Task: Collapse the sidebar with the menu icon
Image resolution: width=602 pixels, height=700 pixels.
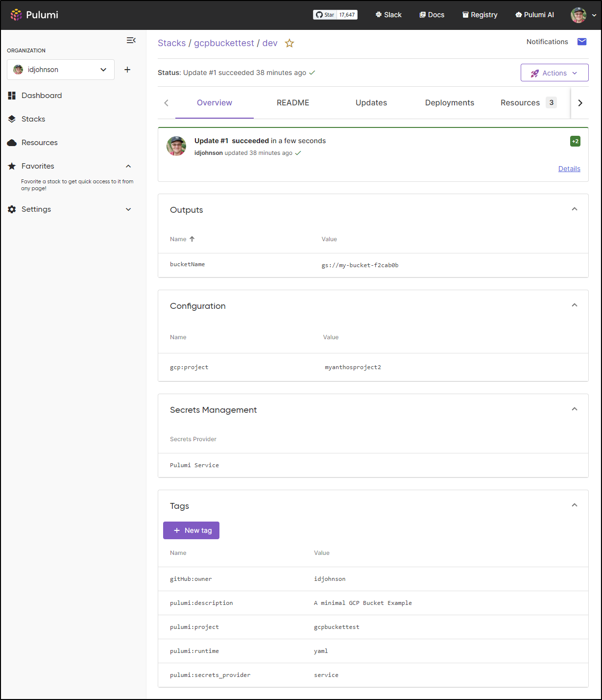Action: [131, 40]
